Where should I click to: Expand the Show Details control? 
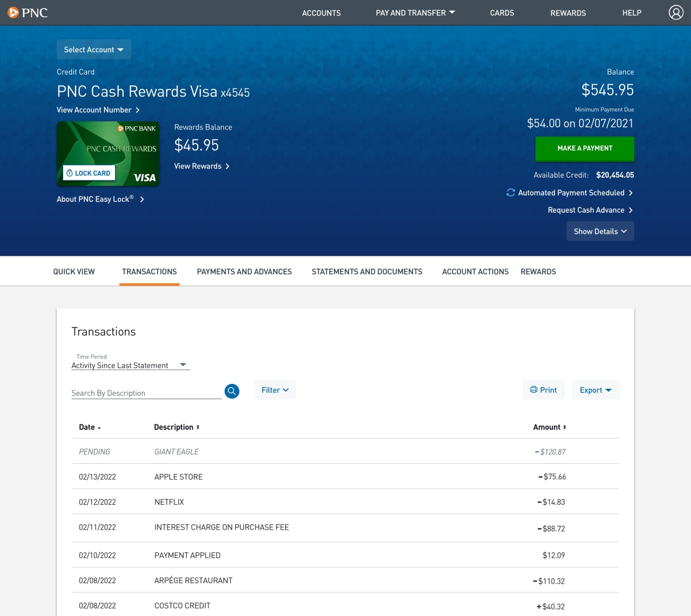(x=600, y=231)
